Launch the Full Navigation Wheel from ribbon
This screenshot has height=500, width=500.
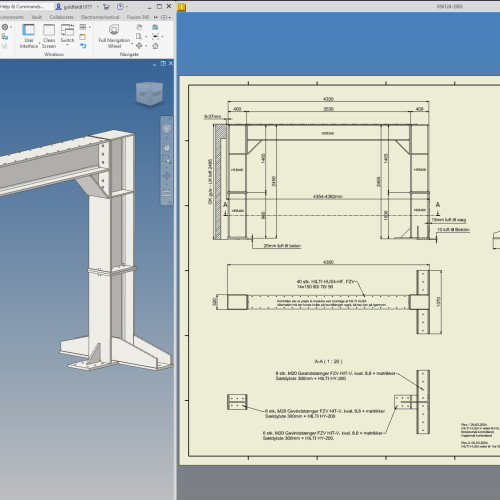pos(114,36)
